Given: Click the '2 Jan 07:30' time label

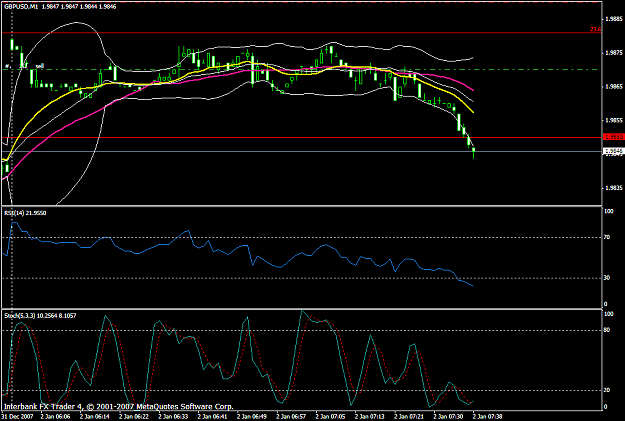Looking at the screenshot, I should (448, 417).
